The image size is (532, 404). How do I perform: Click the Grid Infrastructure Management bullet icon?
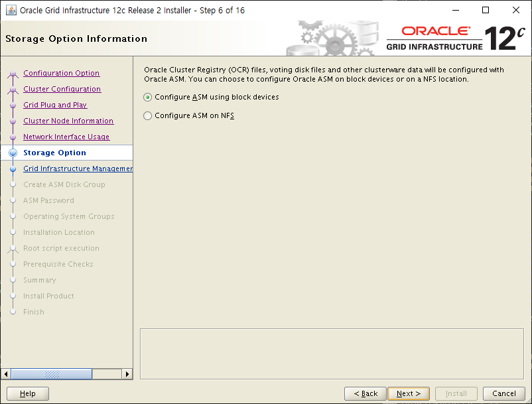pyautogui.click(x=13, y=169)
